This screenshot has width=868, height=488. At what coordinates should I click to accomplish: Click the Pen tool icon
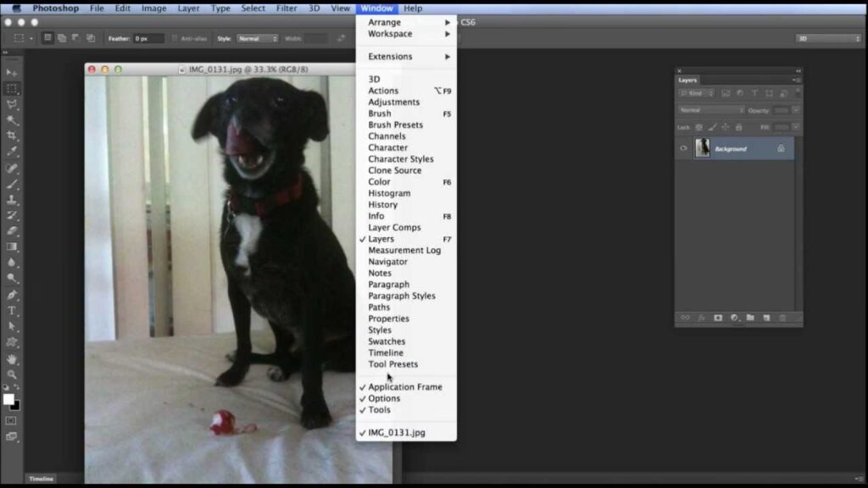click(x=12, y=295)
